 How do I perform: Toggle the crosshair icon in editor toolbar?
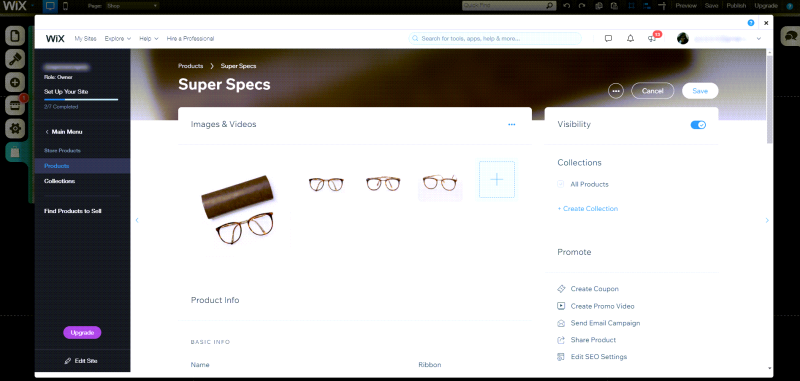662,6
